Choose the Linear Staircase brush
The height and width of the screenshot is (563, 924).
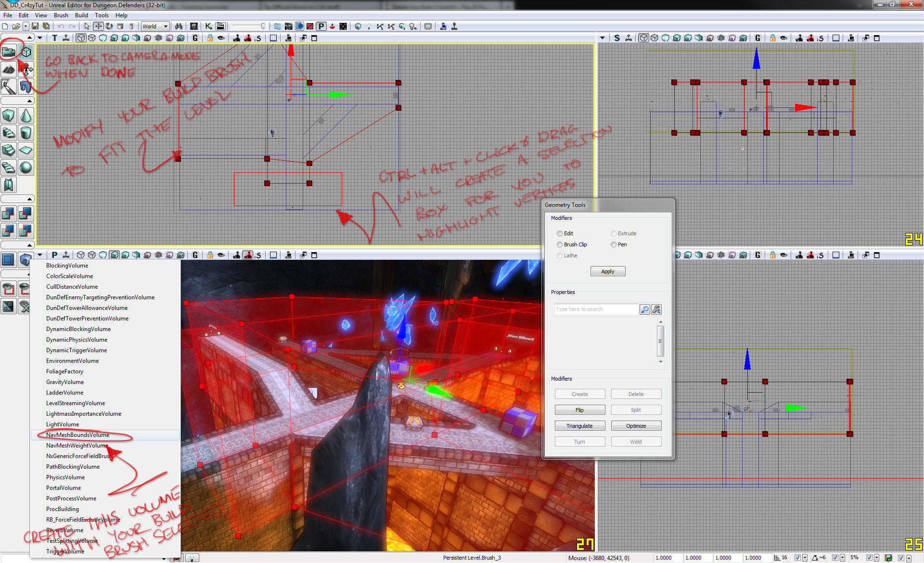click(x=9, y=150)
